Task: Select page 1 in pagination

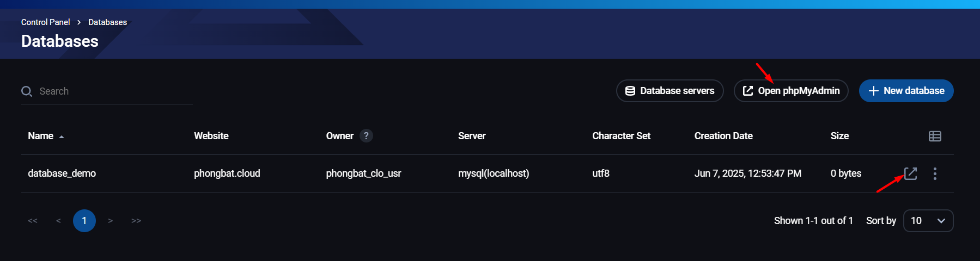Action: pos(84,221)
